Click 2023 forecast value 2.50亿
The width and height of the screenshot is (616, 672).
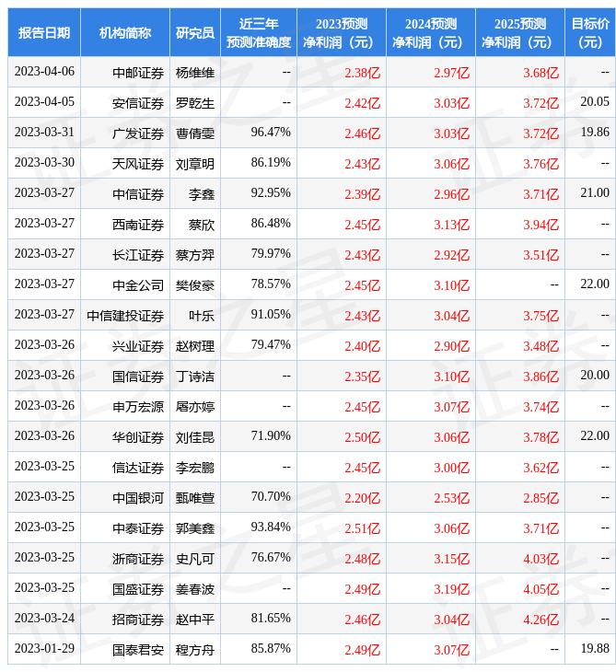[x=362, y=437]
